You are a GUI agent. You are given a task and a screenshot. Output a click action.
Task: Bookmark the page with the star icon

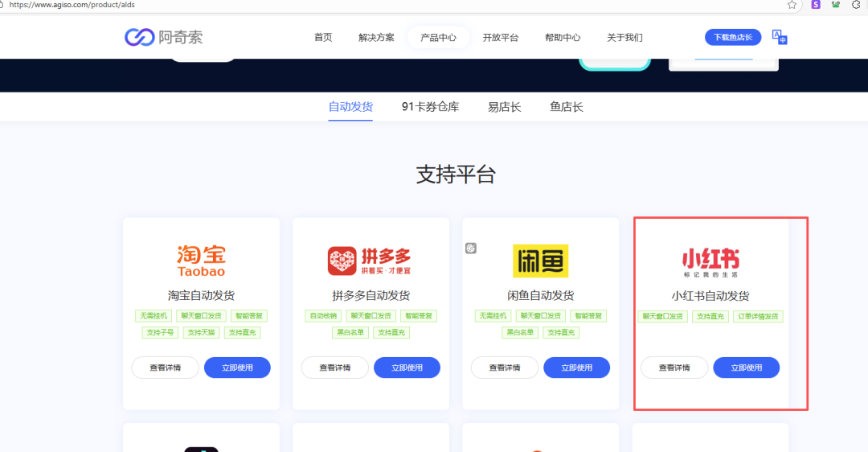click(792, 5)
